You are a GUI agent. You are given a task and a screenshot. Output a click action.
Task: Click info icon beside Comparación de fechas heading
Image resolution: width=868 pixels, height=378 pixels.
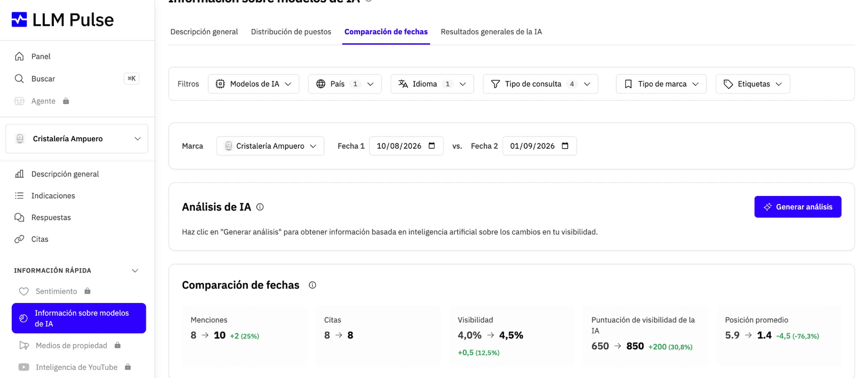pyautogui.click(x=312, y=285)
